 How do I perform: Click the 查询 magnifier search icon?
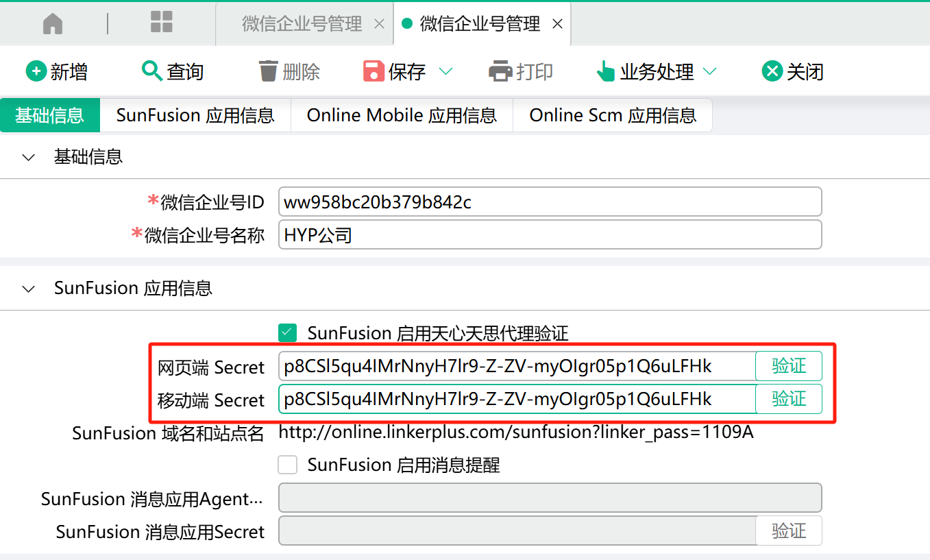click(x=151, y=71)
